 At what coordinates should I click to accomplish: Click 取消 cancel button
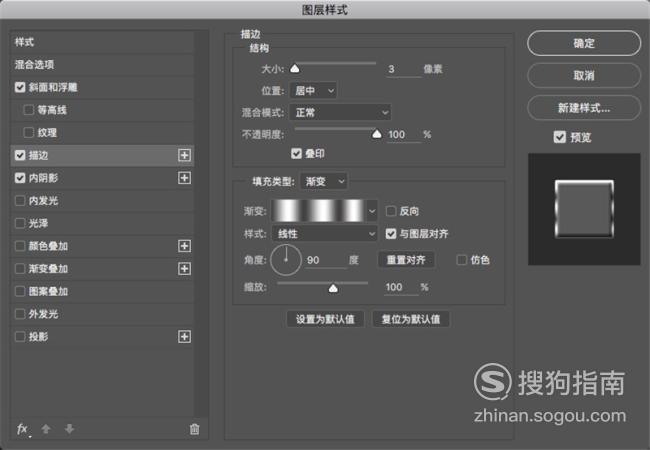[x=584, y=75]
